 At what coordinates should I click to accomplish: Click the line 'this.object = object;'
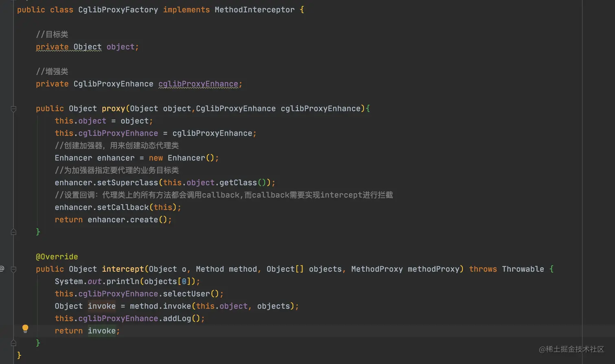click(x=104, y=121)
